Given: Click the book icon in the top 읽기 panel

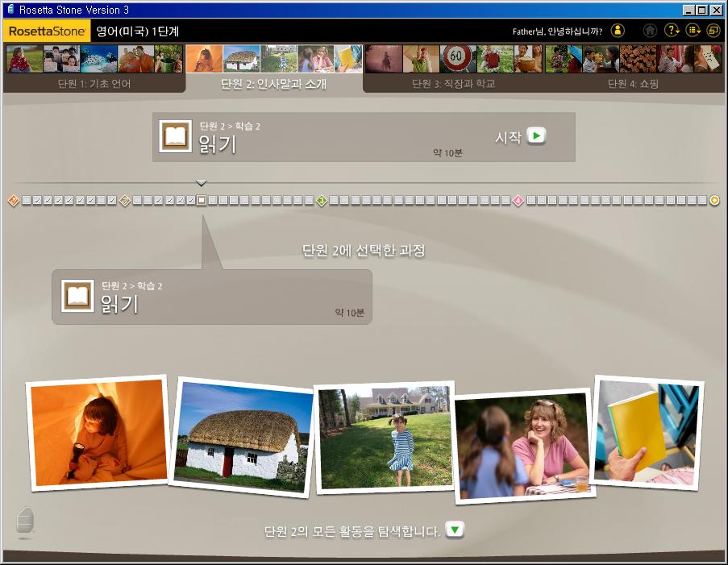Looking at the screenshot, I should tap(175, 136).
